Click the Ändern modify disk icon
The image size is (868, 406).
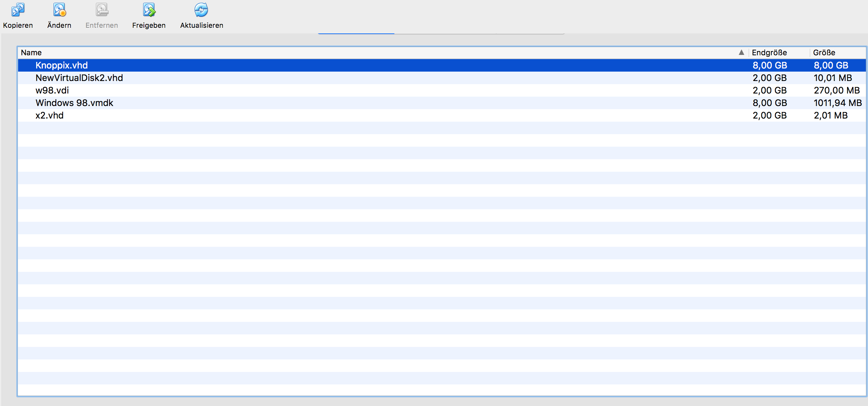tap(59, 10)
